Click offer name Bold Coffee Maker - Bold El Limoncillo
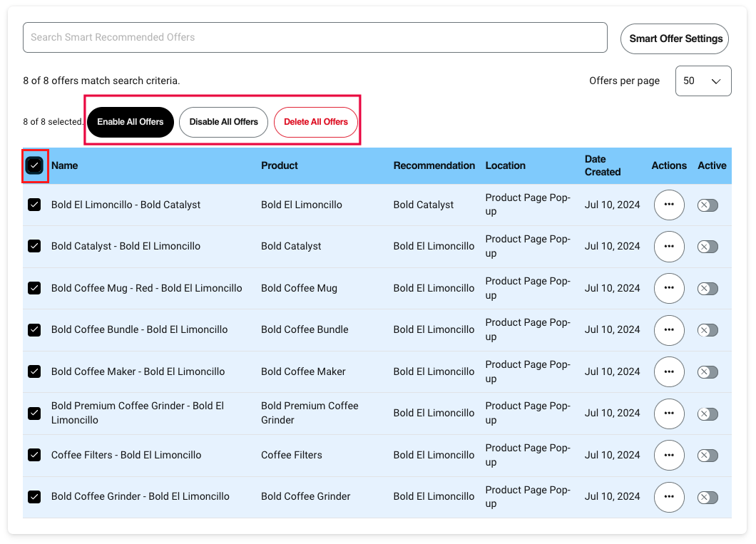 click(x=138, y=371)
